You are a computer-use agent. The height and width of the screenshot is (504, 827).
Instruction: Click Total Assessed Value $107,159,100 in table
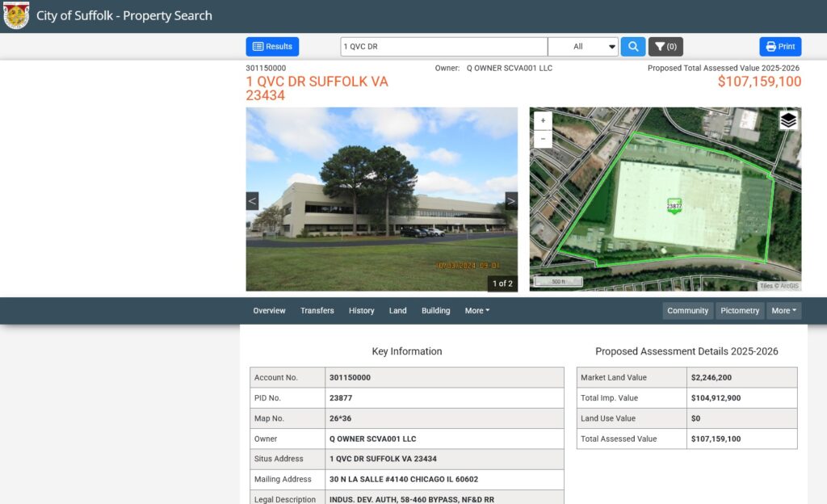click(x=716, y=439)
